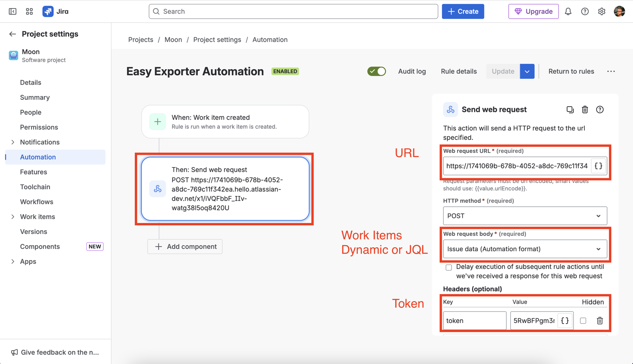Click the Create button
This screenshot has height=364, width=633.
pyautogui.click(x=463, y=11)
